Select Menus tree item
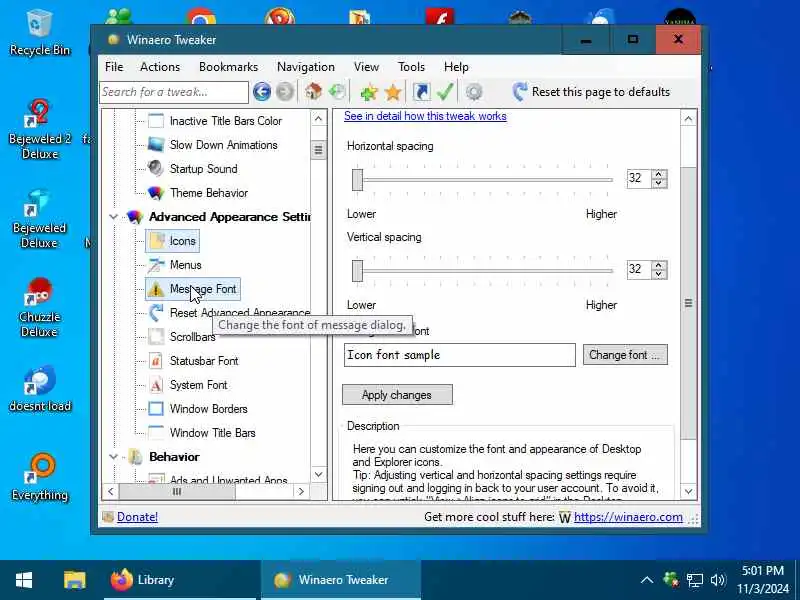The height and width of the screenshot is (600, 800). pos(185,265)
